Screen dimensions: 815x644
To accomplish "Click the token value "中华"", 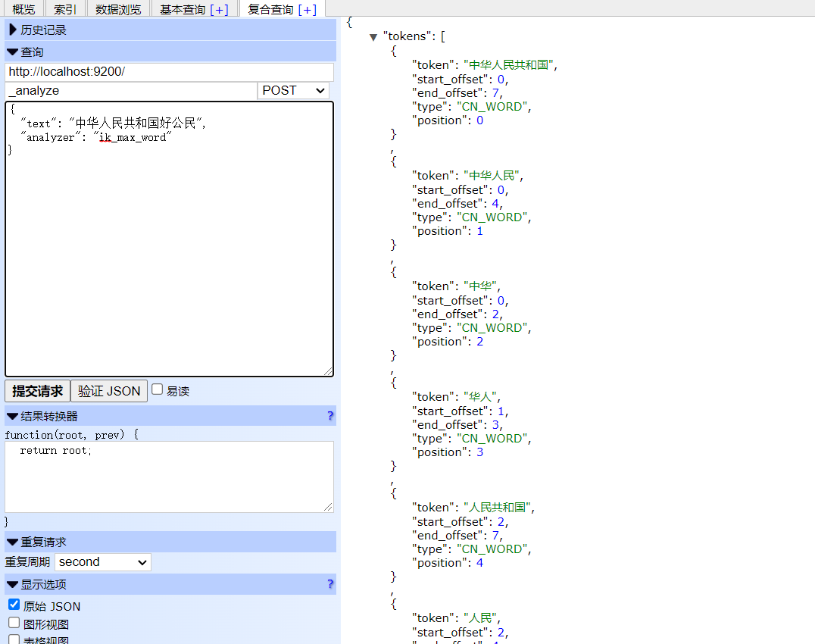I will pyautogui.click(x=479, y=286).
